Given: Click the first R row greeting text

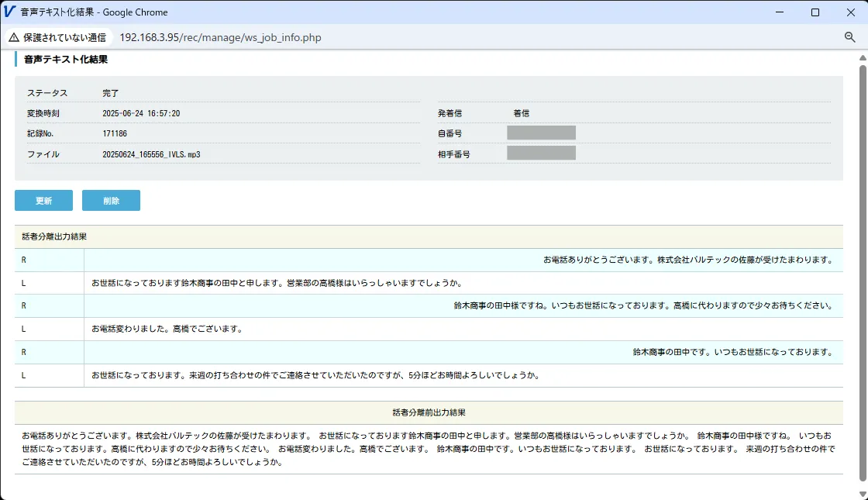Looking at the screenshot, I should pyautogui.click(x=687, y=260).
